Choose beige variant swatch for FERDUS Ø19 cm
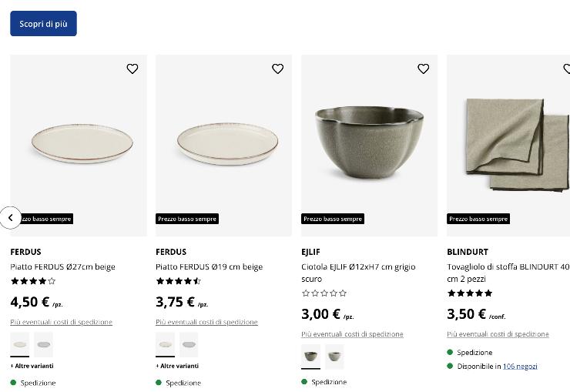Screen dimensions: 570x392 [165, 344]
